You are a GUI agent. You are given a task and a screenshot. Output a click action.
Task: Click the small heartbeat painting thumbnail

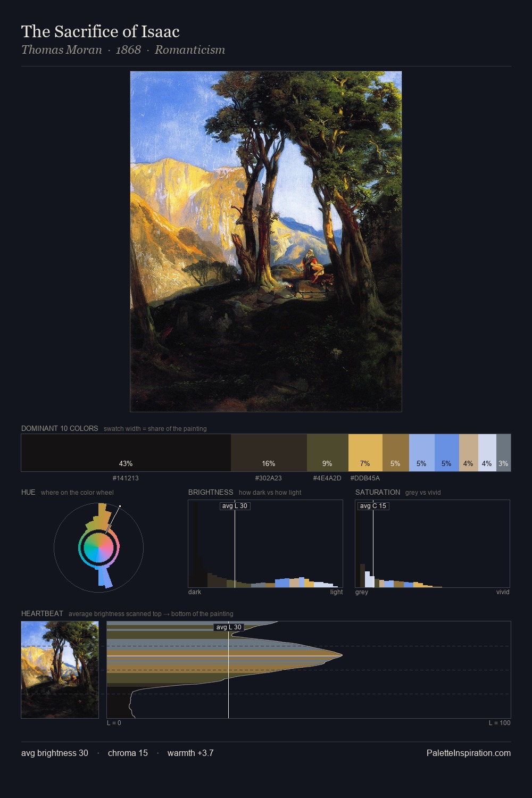click(60, 670)
